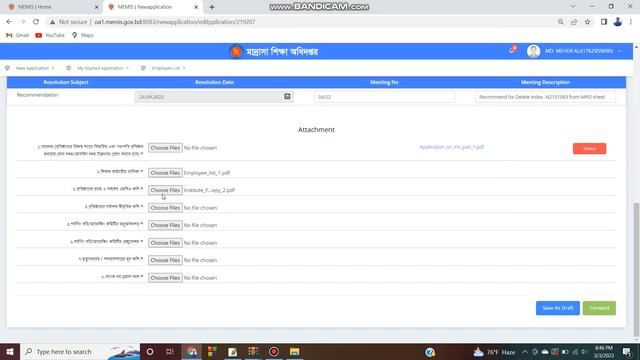Click the Madrasah Education Directorate logo emblem
This screenshot has height=360, width=640.
point(236,51)
